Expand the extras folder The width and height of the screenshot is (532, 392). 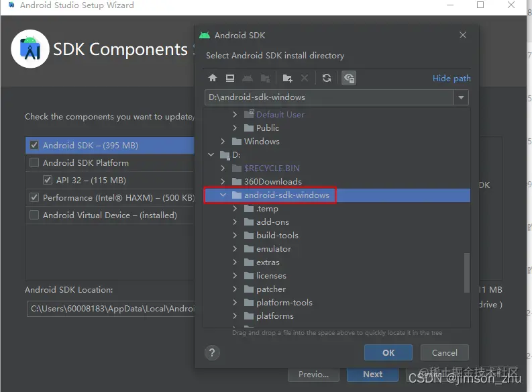coord(235,262)
